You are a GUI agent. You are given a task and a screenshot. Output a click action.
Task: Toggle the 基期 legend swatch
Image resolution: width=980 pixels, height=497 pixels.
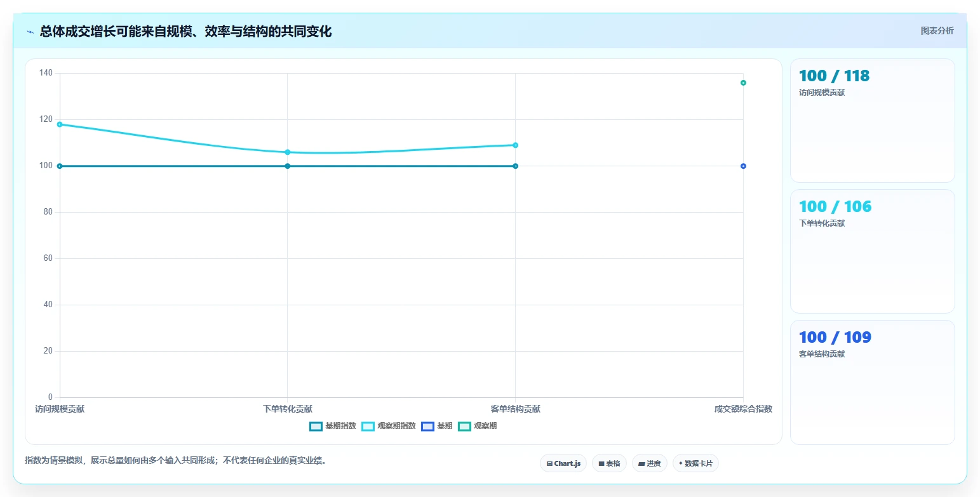tap(427, 426)
